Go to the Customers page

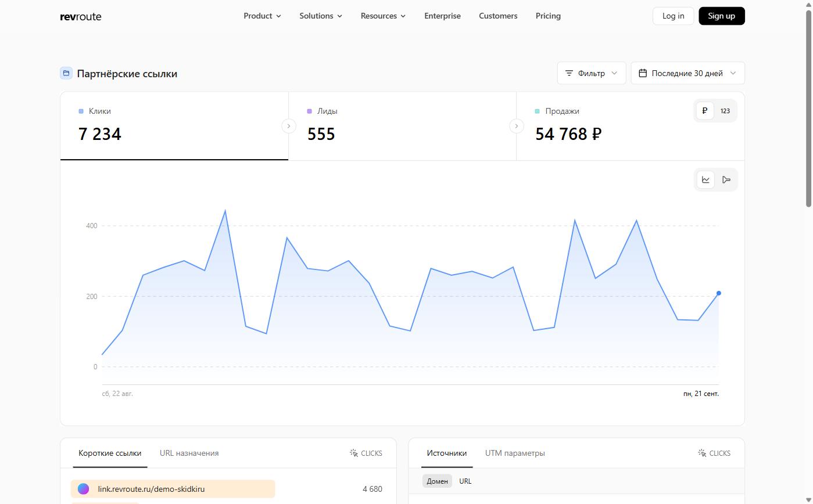498,16
